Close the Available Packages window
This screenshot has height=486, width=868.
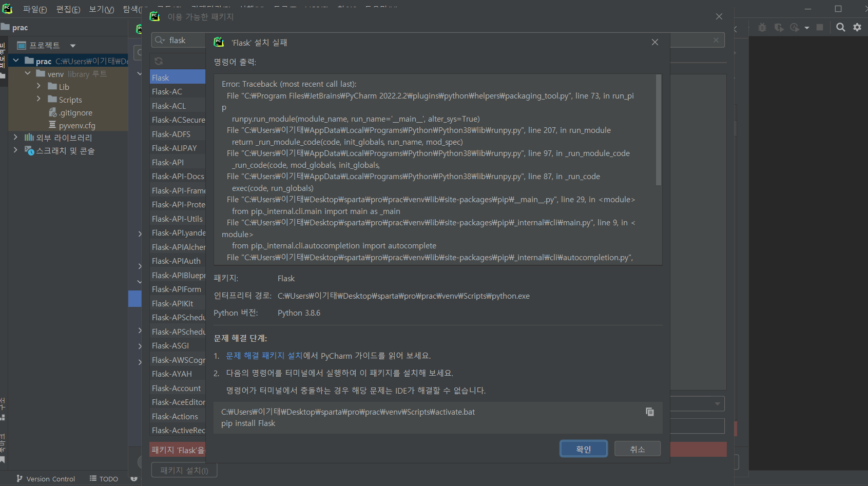click(719, 16)
